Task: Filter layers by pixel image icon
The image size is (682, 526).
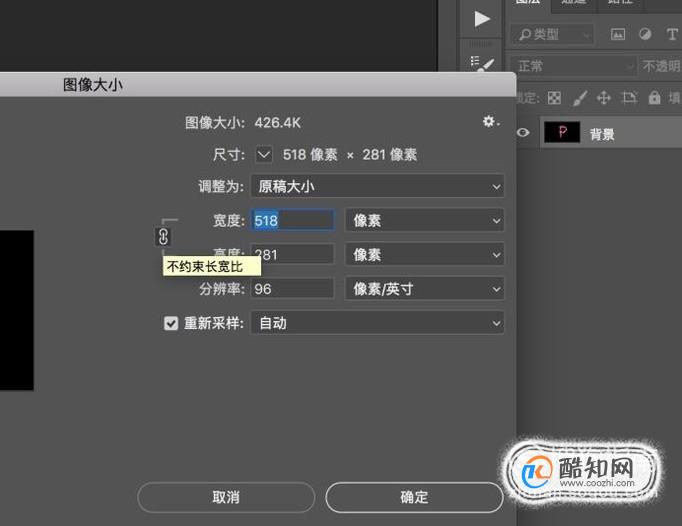Action: [x=618, y=34]
